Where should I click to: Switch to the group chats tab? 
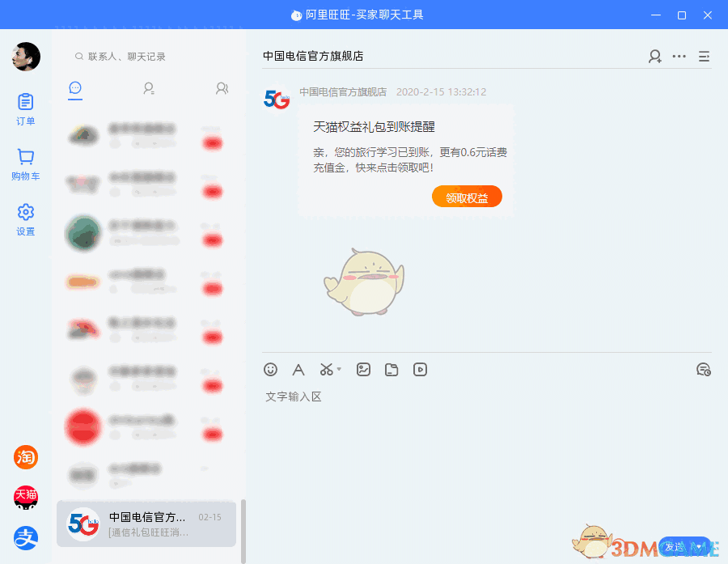pyautogui.click(x=221, y=89)
